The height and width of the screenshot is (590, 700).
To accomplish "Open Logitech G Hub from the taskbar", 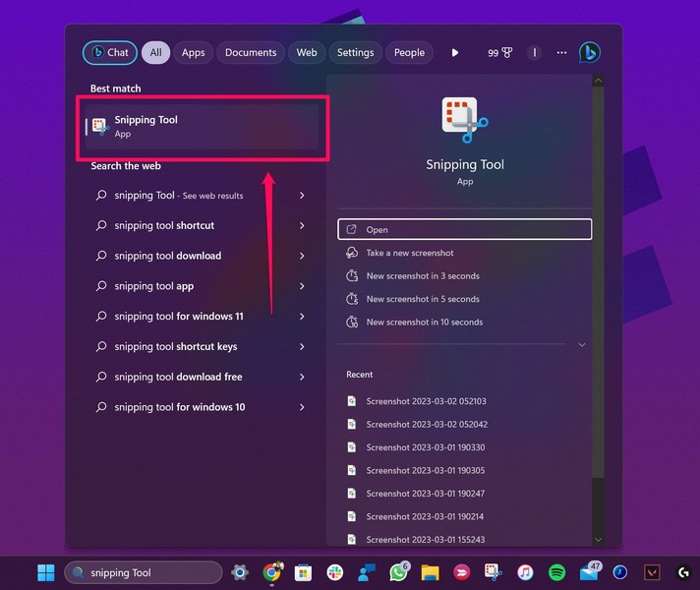I will coord(683,572).
